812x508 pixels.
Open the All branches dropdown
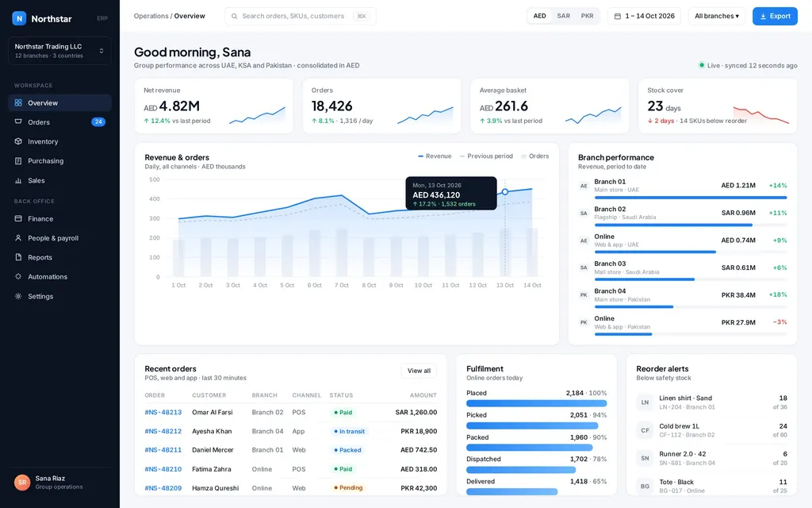(x=717, y=16)
